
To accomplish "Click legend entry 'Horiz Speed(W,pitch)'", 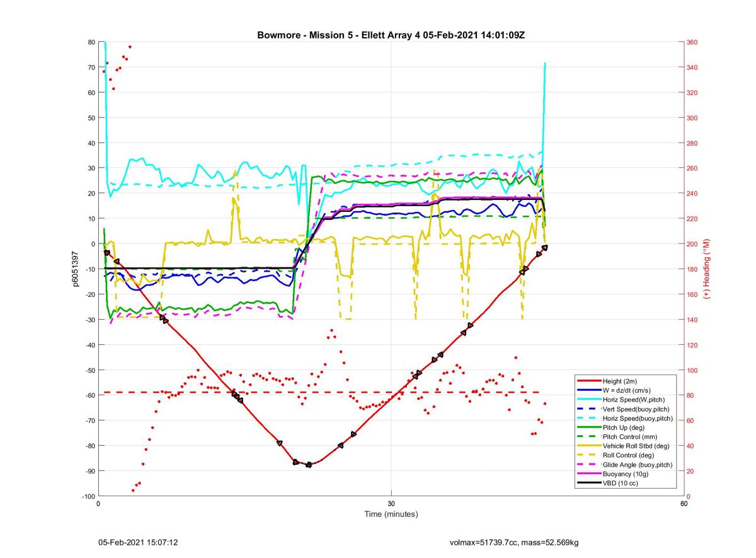I will (634, 400).
